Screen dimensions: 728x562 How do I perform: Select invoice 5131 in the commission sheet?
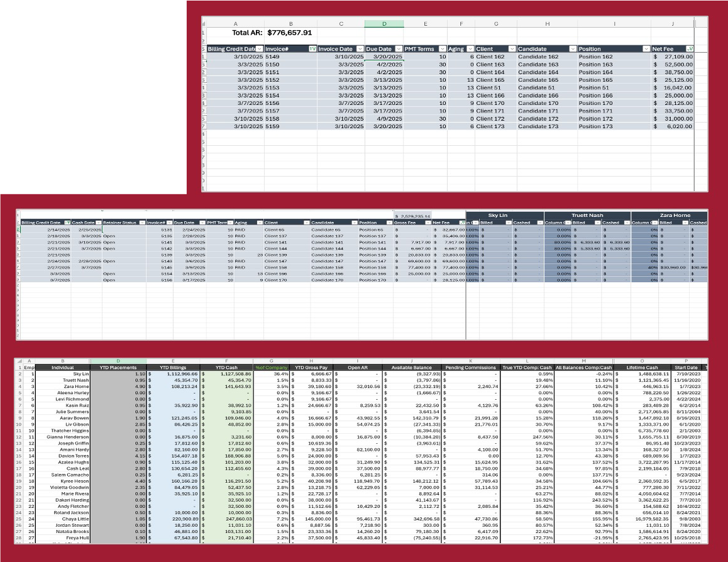pos(160,229)
